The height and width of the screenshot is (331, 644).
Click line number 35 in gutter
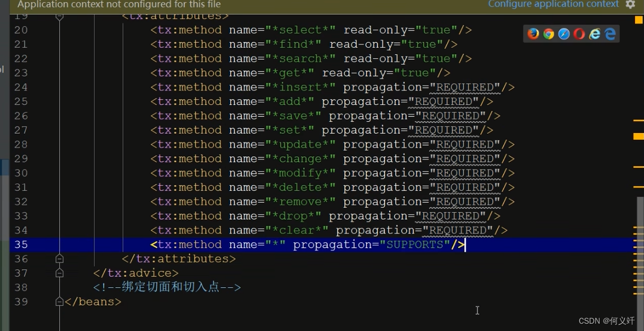[x=21, y=244]
